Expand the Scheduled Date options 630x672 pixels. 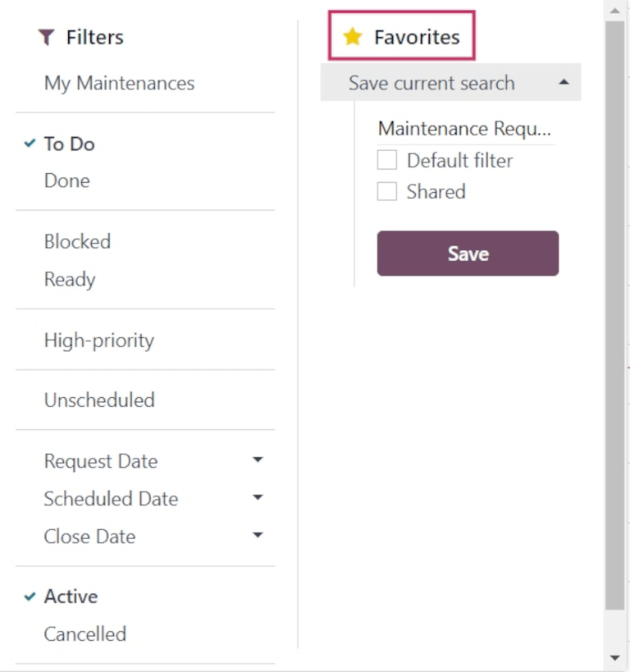[258, 497]
